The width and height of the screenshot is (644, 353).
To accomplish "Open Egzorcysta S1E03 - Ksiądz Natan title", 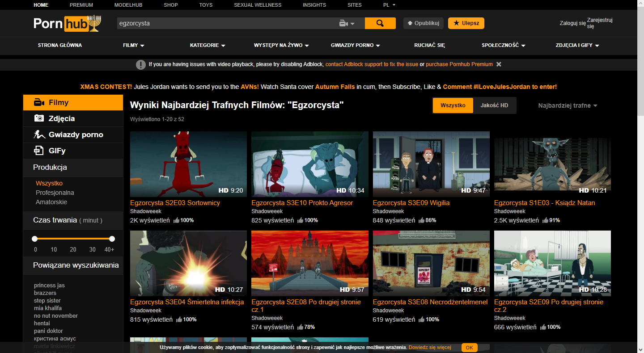I will (x=544, y=203).
